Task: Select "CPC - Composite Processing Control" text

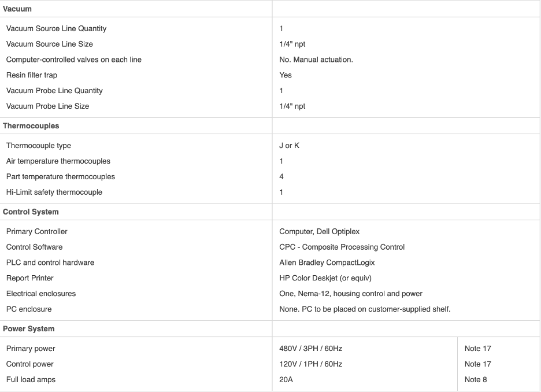Action: pyautogui.click(x=342, y=247)
